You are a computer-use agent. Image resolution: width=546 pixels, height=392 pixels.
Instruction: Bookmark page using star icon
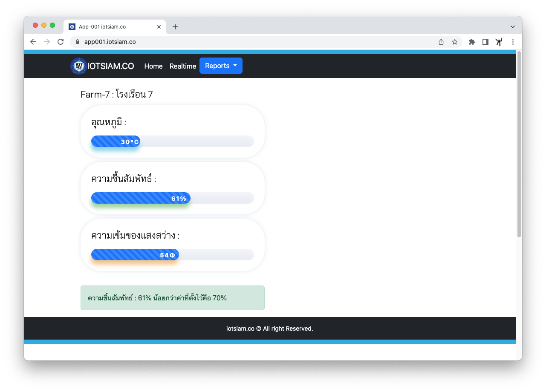(x=455, y=42)
